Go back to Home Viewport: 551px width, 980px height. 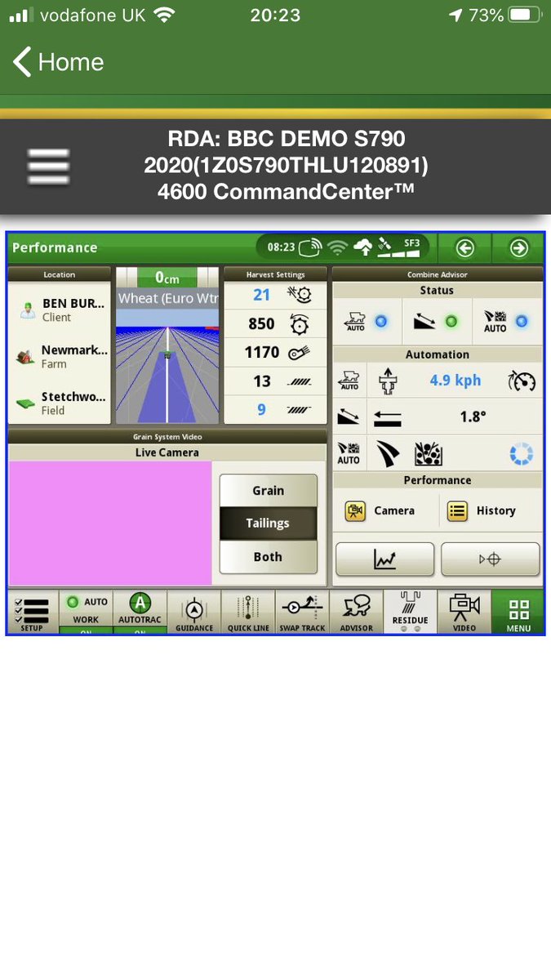(x=58, y=62)
